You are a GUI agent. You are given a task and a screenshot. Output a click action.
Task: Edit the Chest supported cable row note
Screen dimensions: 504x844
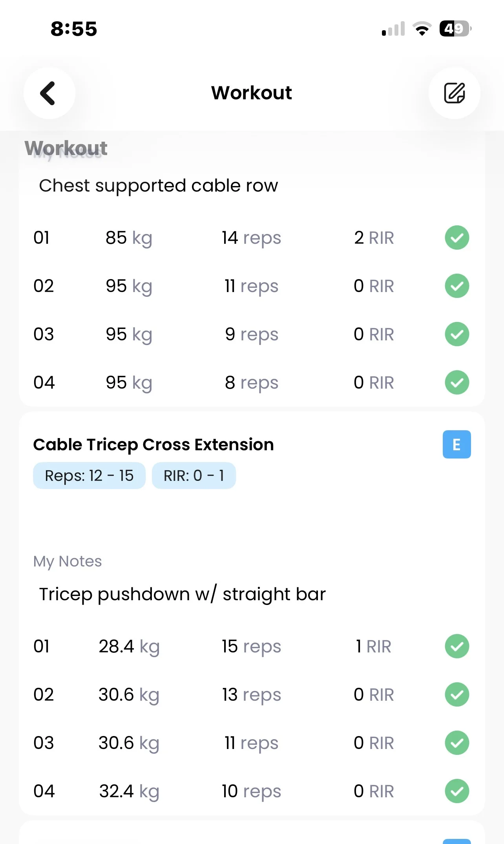159,186
